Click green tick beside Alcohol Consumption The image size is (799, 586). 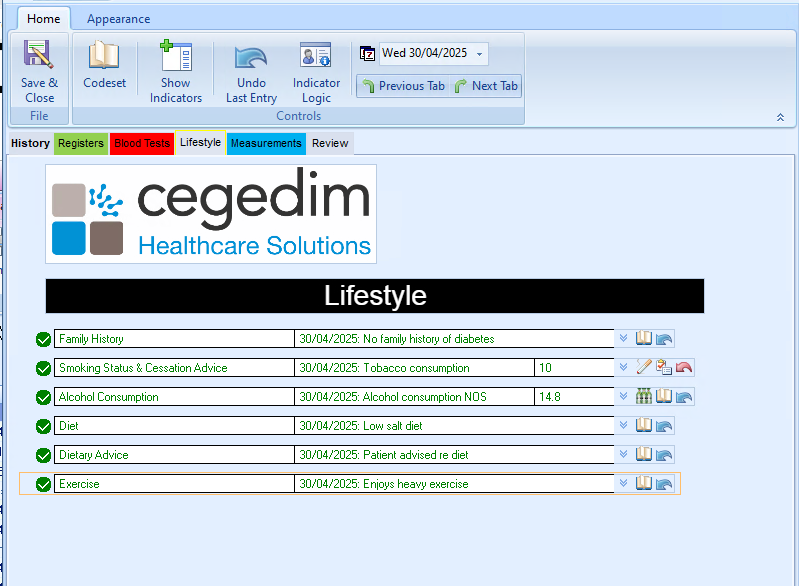43,397
